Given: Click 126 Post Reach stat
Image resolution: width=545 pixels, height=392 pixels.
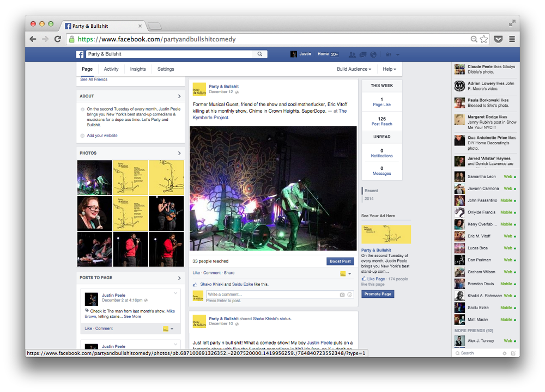Looking at the screenshot, I should pyautogui.click(x=382, y=121).
